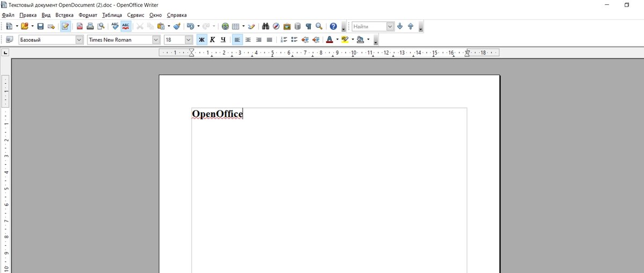Run the Spelling and Grammar check icon

(115, 26)
